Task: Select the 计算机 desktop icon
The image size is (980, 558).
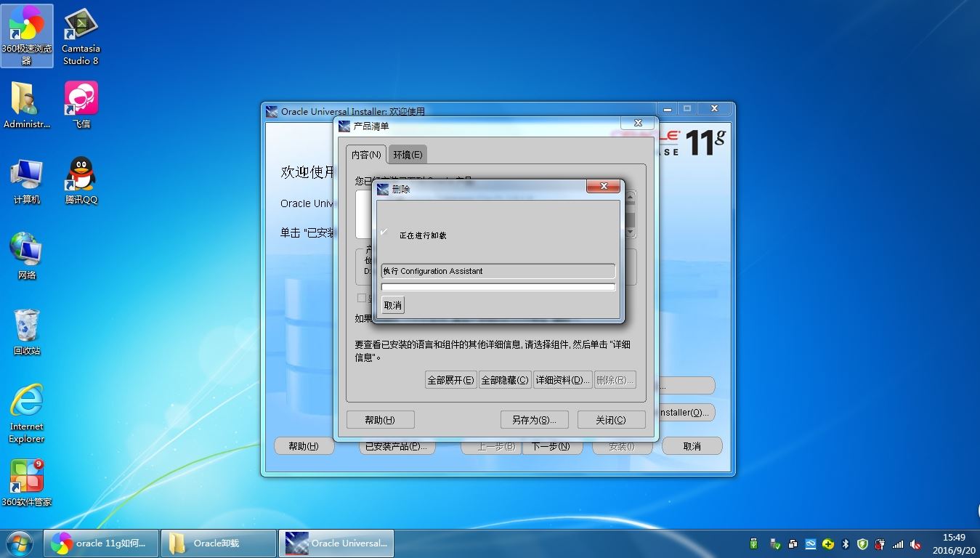Action: click(27, 181)
